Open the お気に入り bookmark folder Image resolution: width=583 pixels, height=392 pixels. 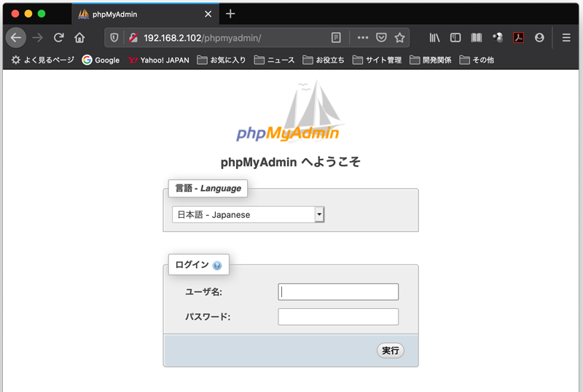(x=222, y=60)
